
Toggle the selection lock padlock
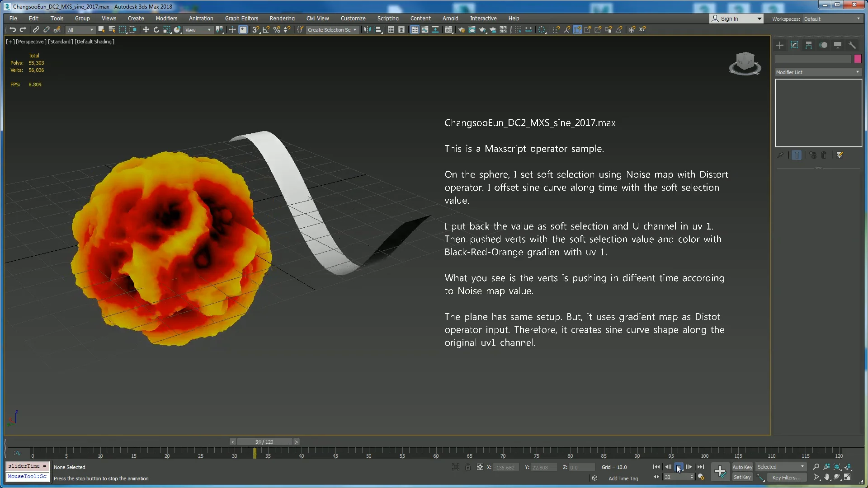(468, 467)
